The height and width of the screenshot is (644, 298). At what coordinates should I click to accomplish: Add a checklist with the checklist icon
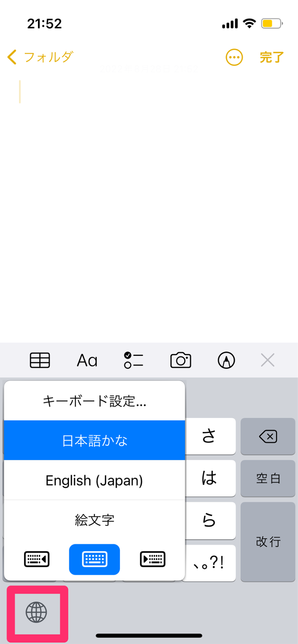[133, 360]
